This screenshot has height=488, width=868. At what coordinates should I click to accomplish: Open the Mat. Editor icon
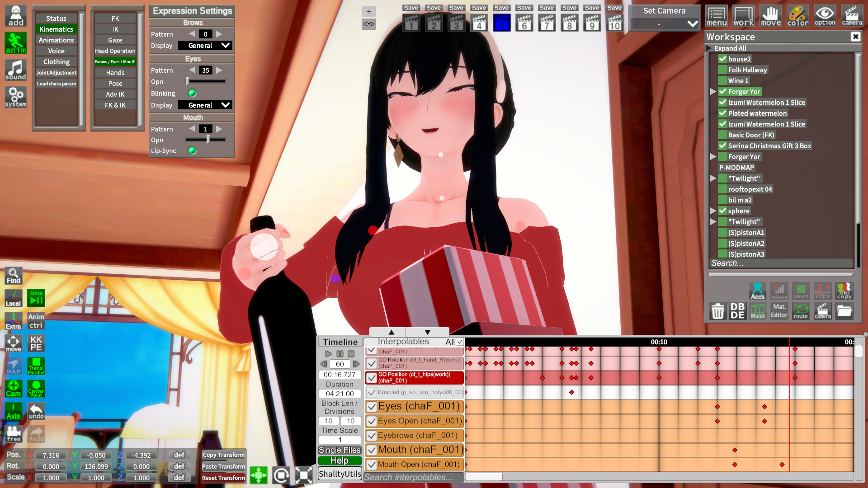point(779,311)
